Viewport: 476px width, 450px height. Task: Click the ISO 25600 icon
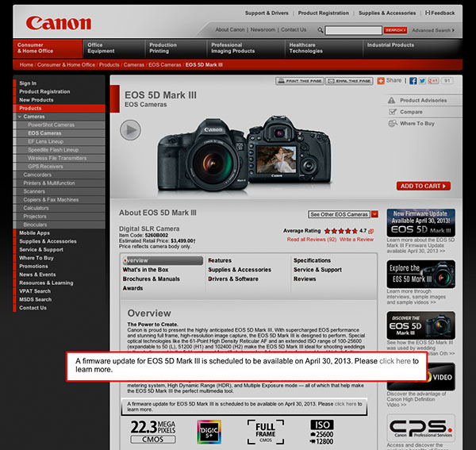[x=321, y=433]
